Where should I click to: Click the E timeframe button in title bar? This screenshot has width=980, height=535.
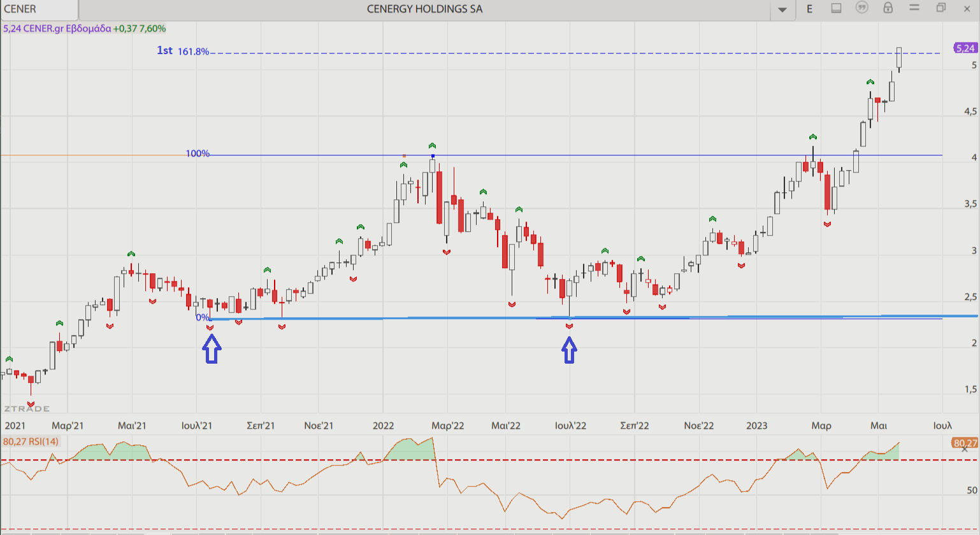(x=810, y=9)
